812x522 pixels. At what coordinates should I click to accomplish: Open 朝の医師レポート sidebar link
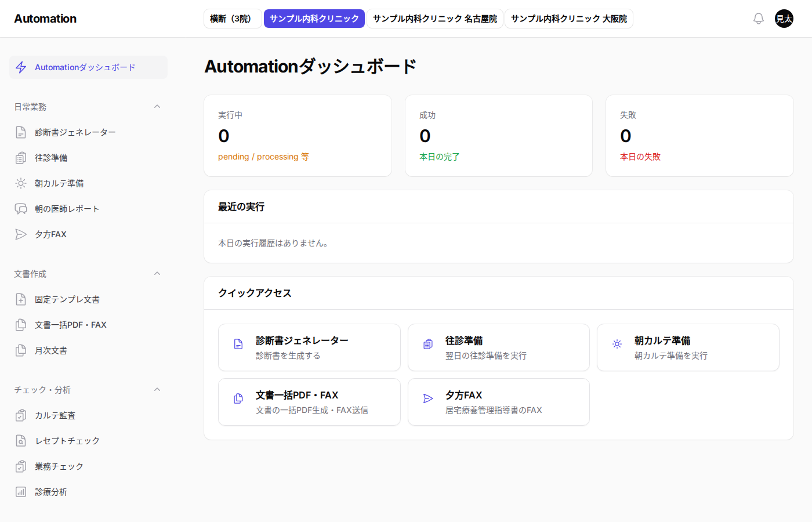pos(88,209)
